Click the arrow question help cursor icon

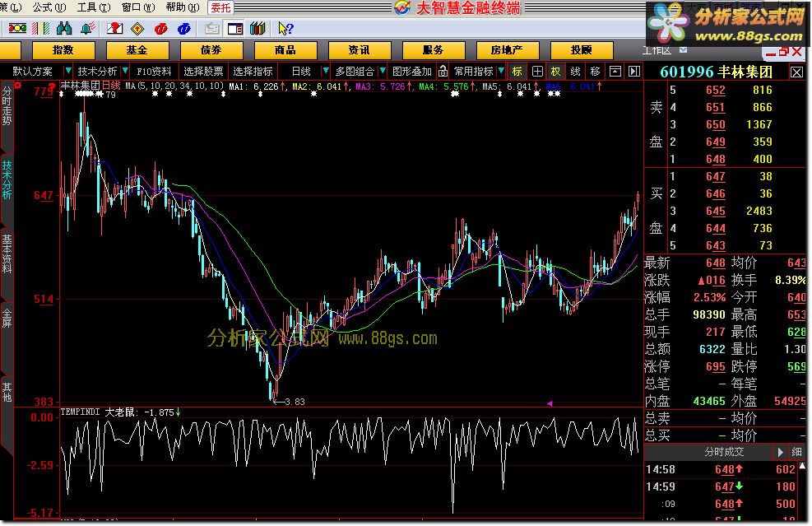[x=285, y=28]
